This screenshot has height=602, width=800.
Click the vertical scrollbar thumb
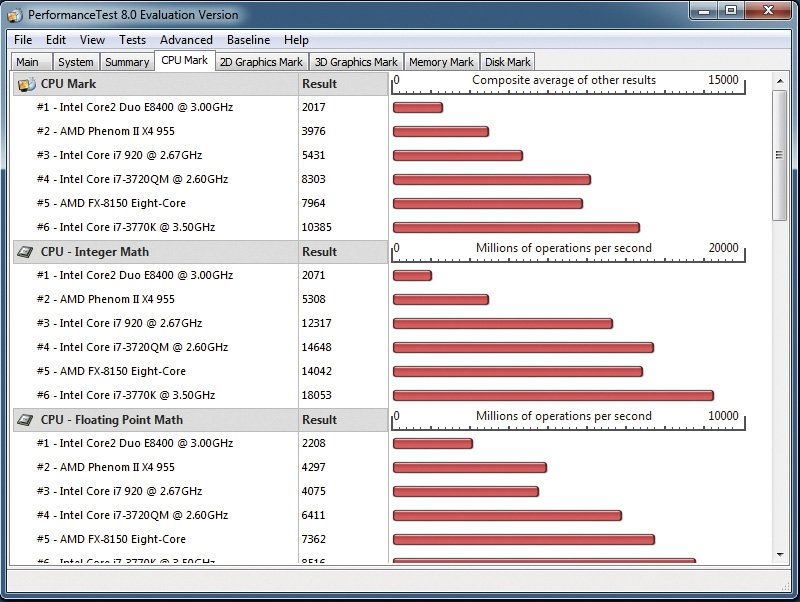(x=780, y=156)
